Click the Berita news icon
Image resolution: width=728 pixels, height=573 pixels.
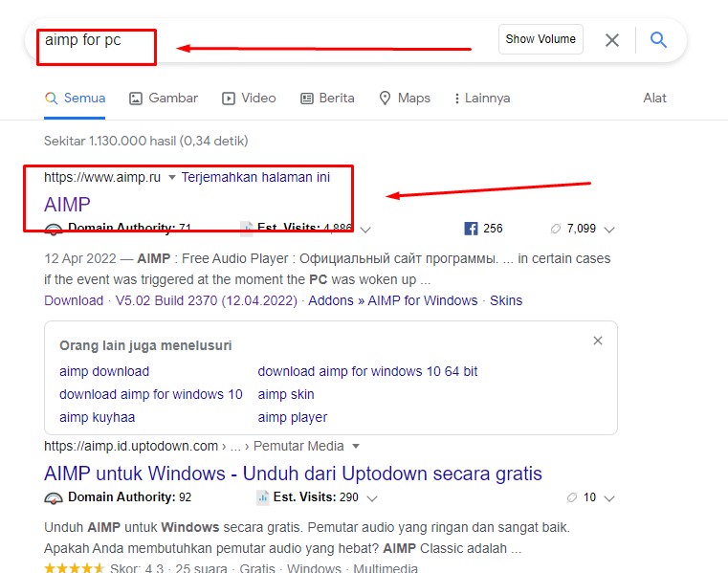[x=307, y=99]
